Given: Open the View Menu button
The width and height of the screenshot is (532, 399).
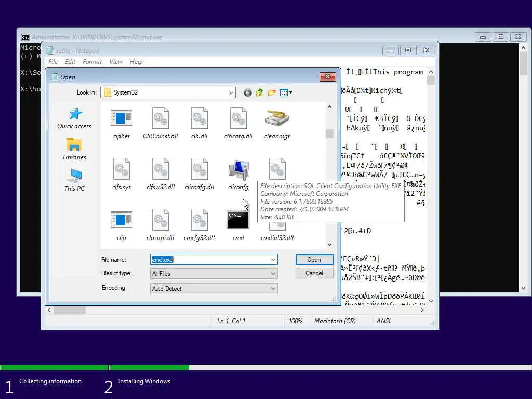Looking at the screenshot, I should pyautogui.click(x=286, y=92).
